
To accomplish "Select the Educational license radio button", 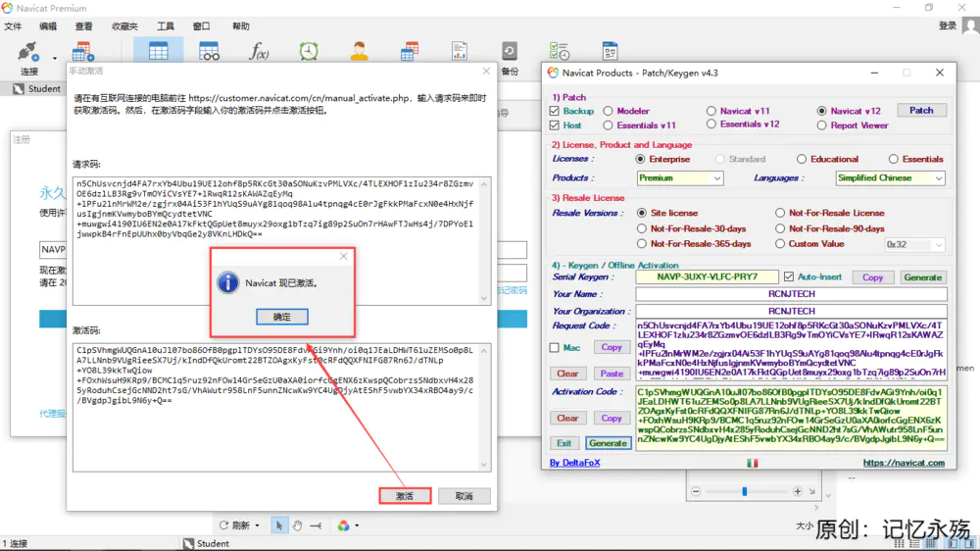I will click(802, 159).
